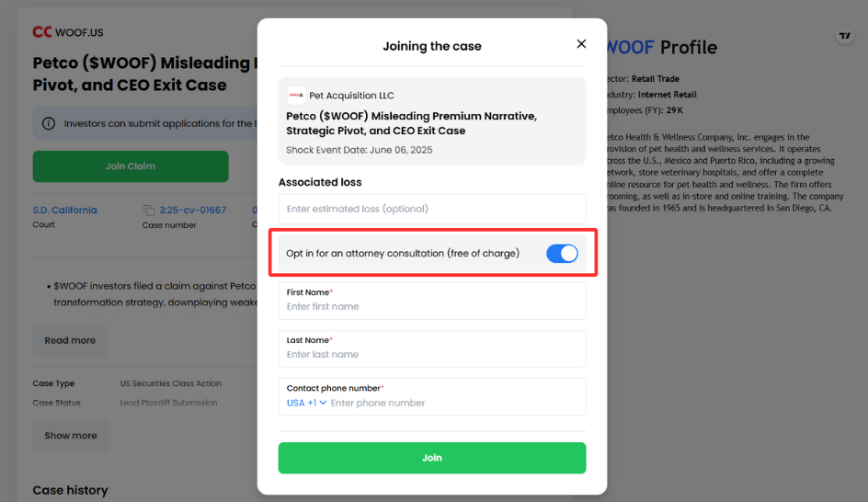
Task: Open the USA +1 country code dropdown
Action: [306, 403]
